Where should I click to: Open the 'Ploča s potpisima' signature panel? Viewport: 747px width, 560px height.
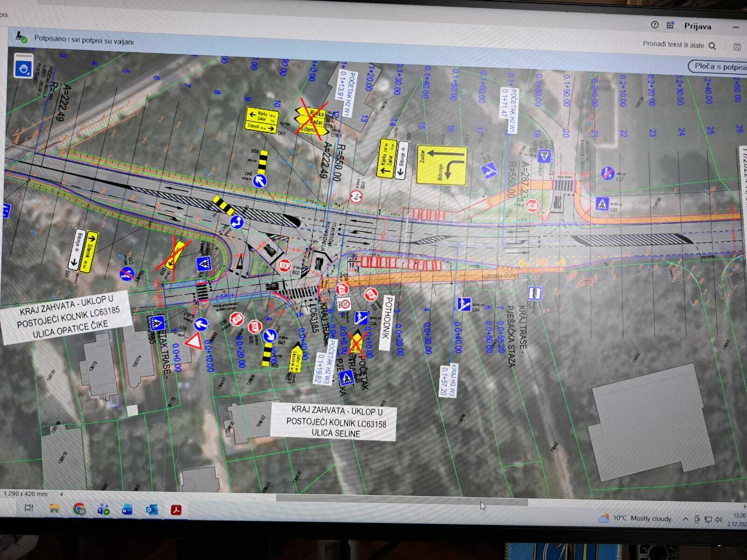coord(718,67)
